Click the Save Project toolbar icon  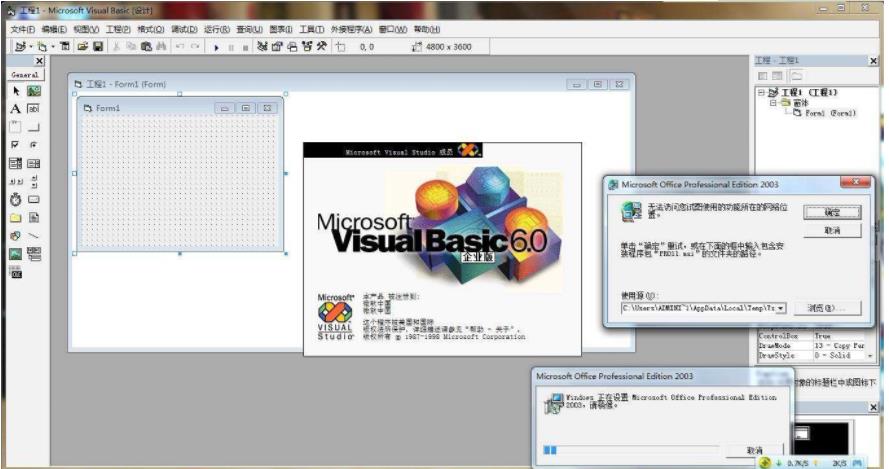pyautogui.click(x=98, y=46)
